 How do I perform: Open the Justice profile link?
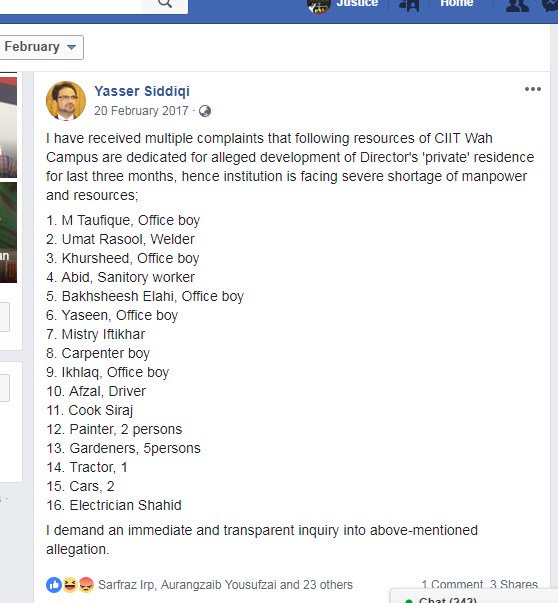tap(357, 3)
